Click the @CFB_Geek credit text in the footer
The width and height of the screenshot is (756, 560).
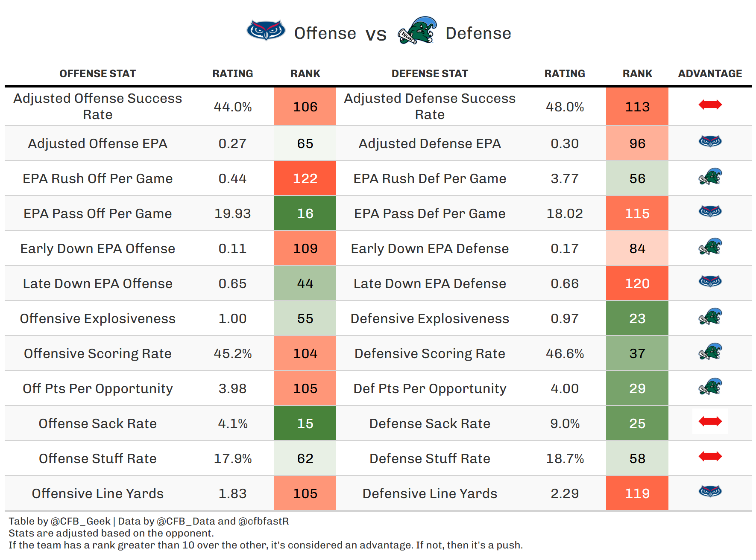pyautogui.click(x=80, y=521)
